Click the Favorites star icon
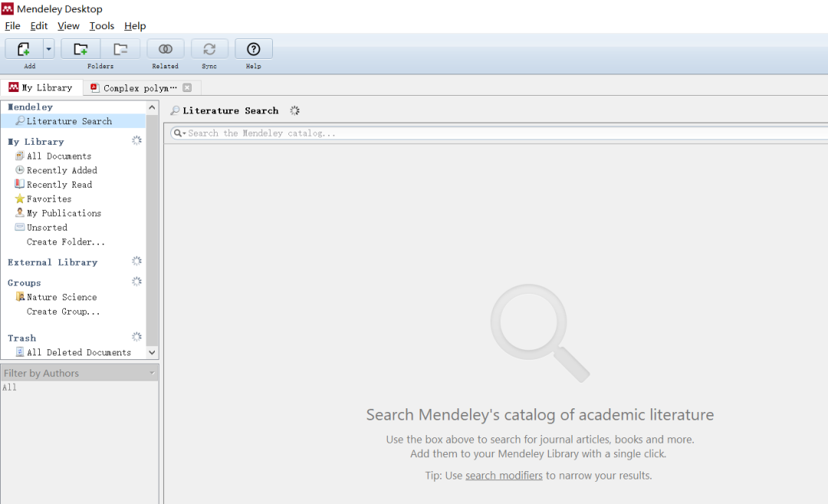Image resolution: width=828 pixels, height=504 pixels. click(19, 198)
